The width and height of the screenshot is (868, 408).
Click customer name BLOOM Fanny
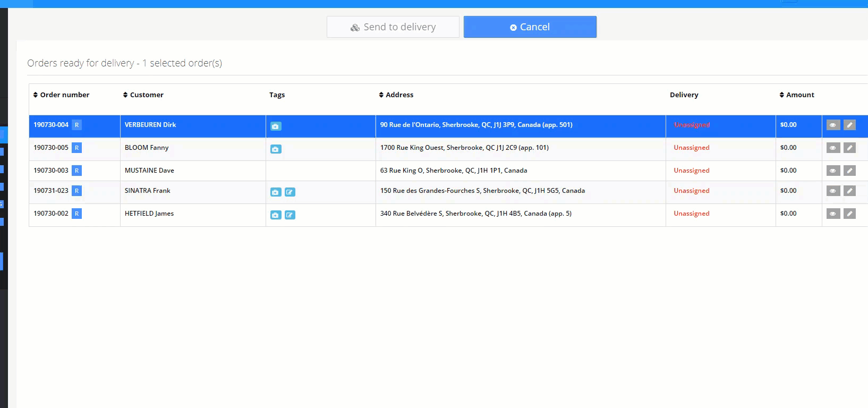click(x=147, y=148)
